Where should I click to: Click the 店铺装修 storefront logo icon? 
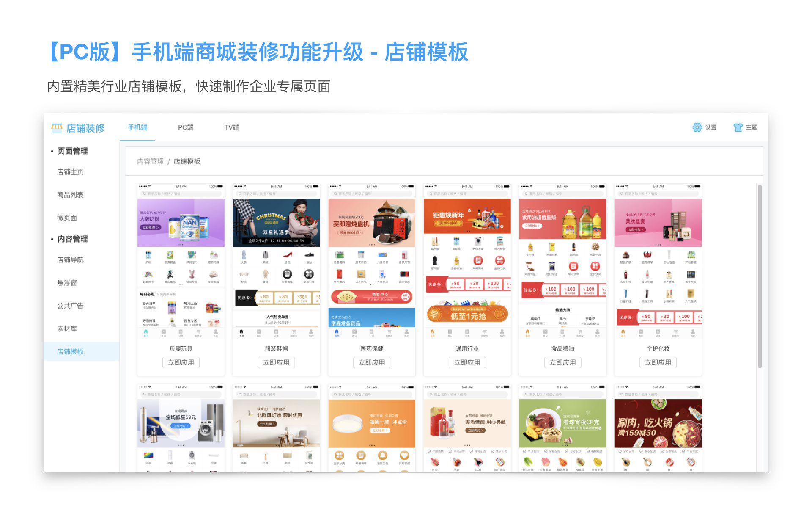pos(57,128)
